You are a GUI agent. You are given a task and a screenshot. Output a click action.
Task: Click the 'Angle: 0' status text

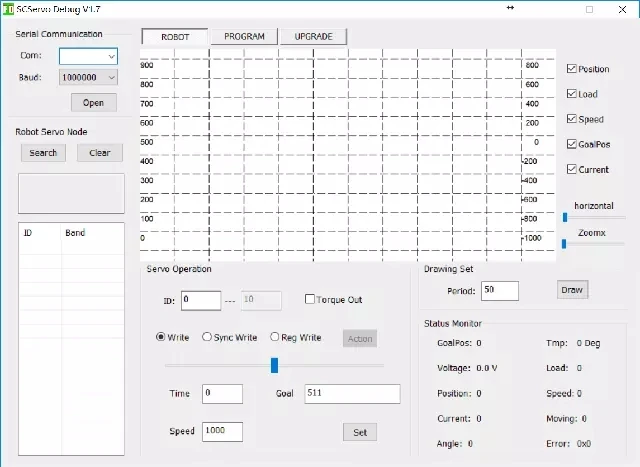455,444
